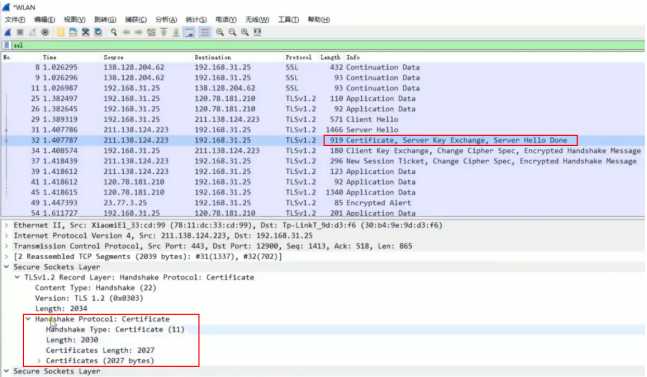647x377 pixels.
Task: Close the current capture file
Action: [x=85, y=32]
